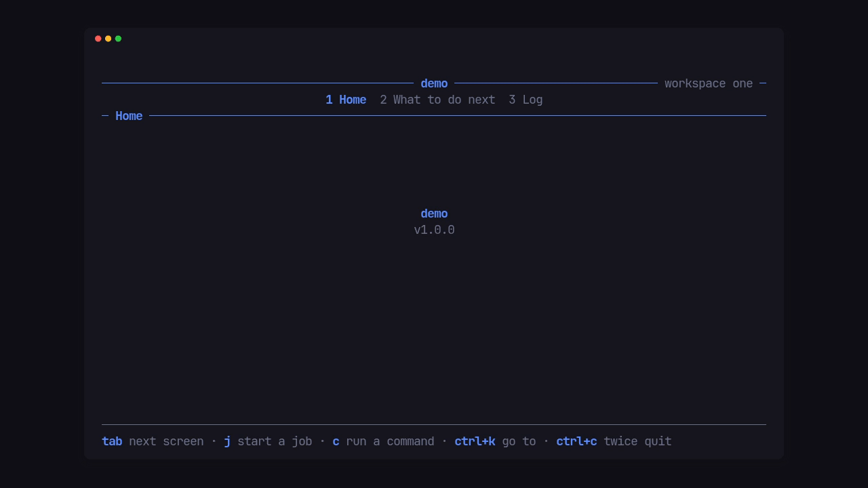This screenshot has height=488, width=868.
Task: Click the centered demo app name
Action: 434,213
